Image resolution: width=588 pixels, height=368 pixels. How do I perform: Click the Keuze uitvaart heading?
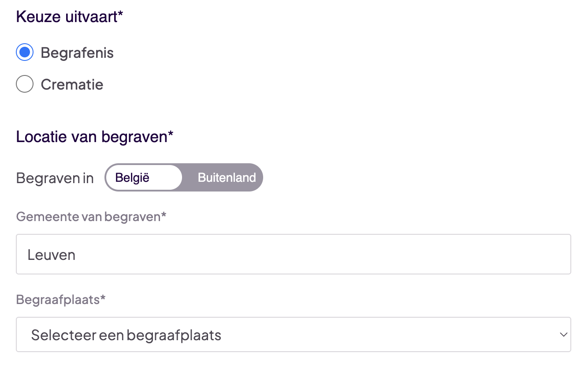pyautogui.click(x=70, y=16)
